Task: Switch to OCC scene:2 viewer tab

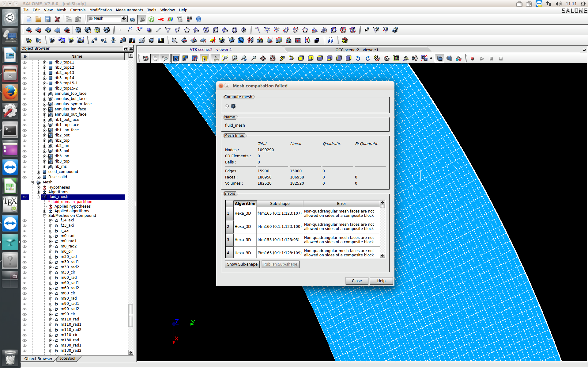Action: [356, 50]
